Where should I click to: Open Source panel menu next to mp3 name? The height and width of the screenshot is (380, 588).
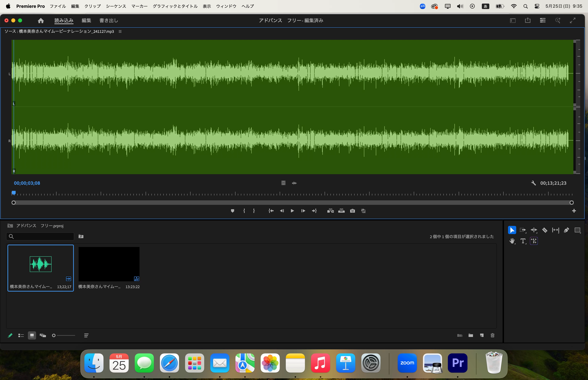tap(120, 31)
